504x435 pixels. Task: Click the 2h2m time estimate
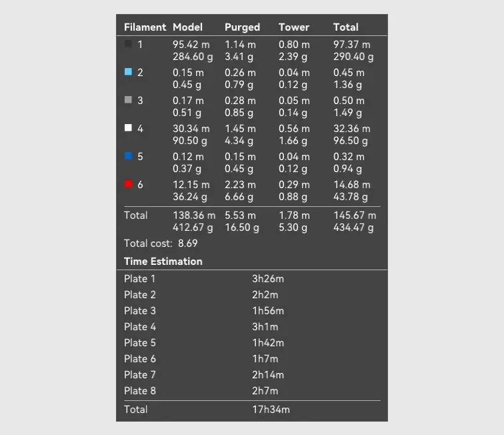(265, 295)
